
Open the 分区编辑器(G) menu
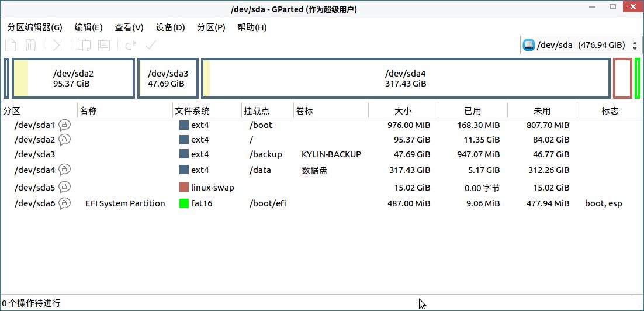tap(35, 27)
